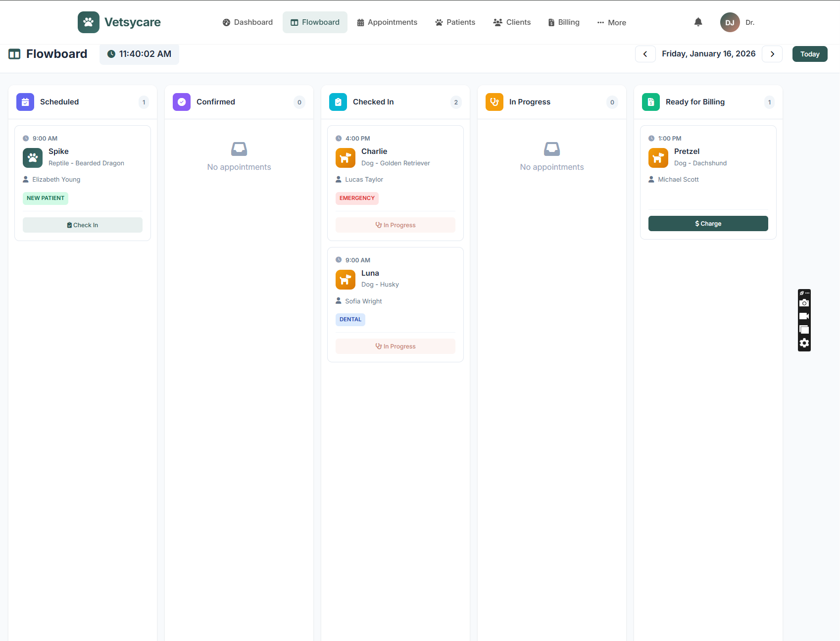Open the More navigation menu

pyautogui.click(x=611, y=22)
